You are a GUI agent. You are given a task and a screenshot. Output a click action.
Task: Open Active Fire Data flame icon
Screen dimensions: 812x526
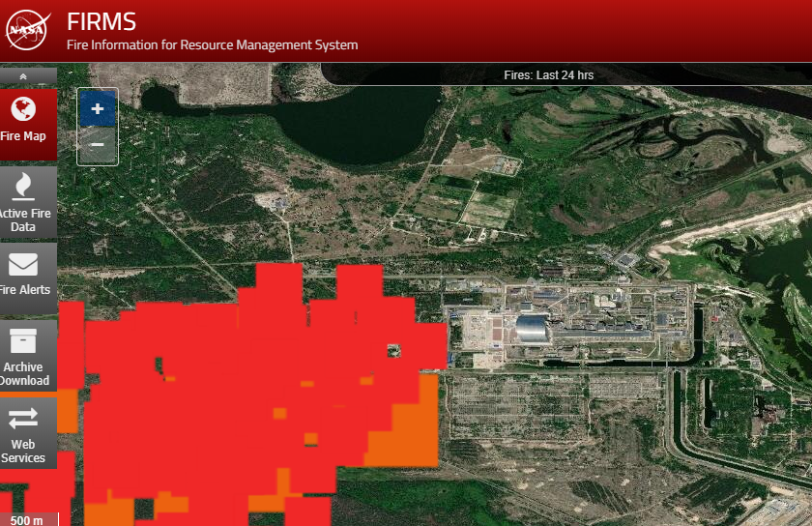point(23,186)
